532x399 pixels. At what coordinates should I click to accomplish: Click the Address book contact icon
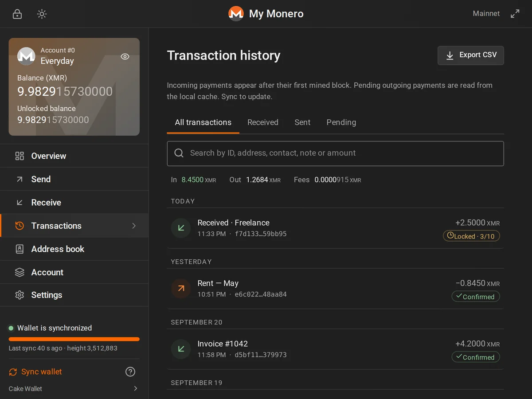click(20, 249)
